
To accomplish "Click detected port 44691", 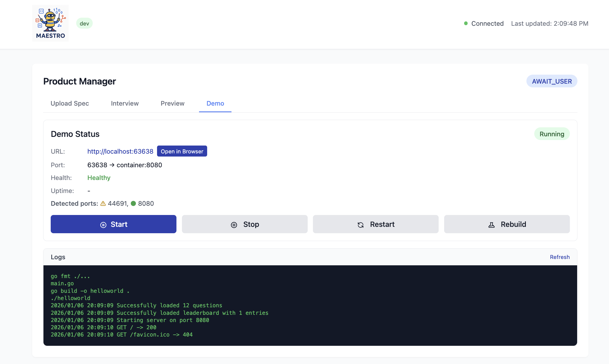I will (x=117, y=203).
